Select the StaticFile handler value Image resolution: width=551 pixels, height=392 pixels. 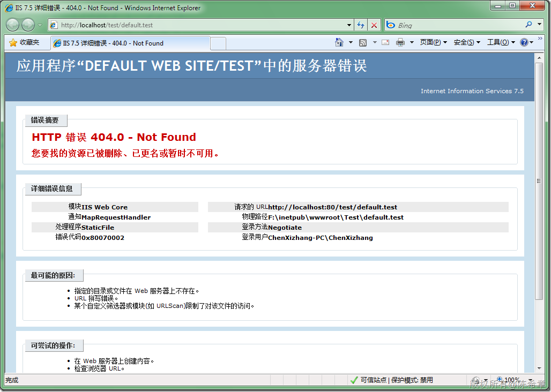(x=98, y=228)
